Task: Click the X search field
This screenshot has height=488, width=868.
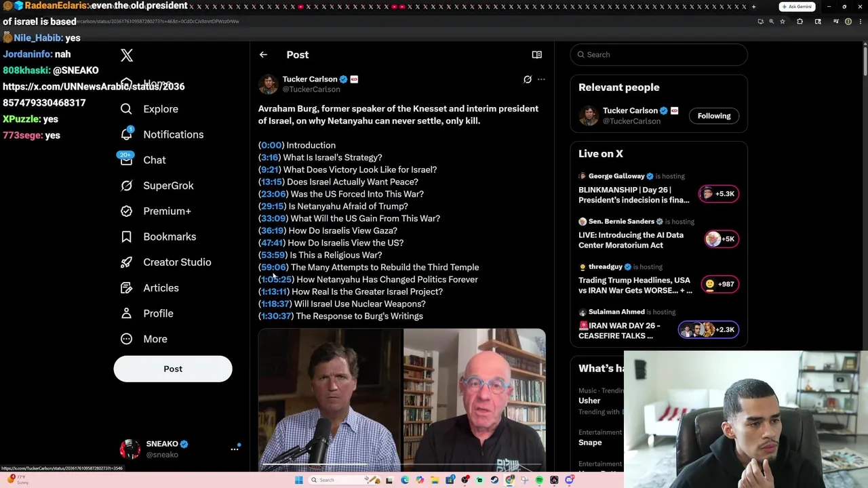Action: [x=658, y=55]
